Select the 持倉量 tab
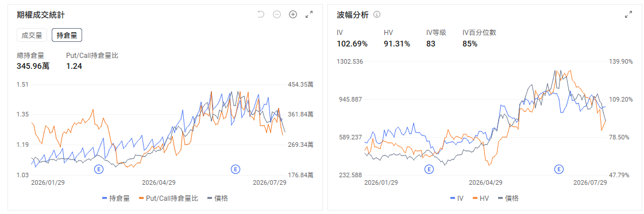Screen dimensions: 644x214 (67, 35)
